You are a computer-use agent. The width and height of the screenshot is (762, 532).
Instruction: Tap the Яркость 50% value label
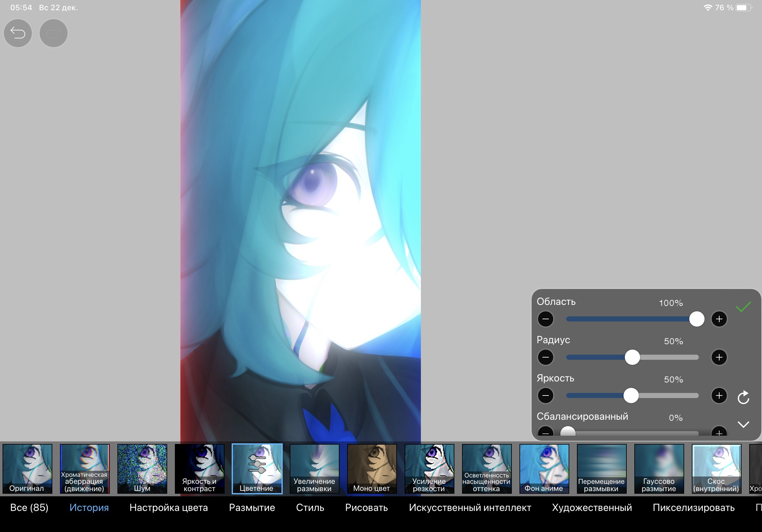[x=673, y=379]
